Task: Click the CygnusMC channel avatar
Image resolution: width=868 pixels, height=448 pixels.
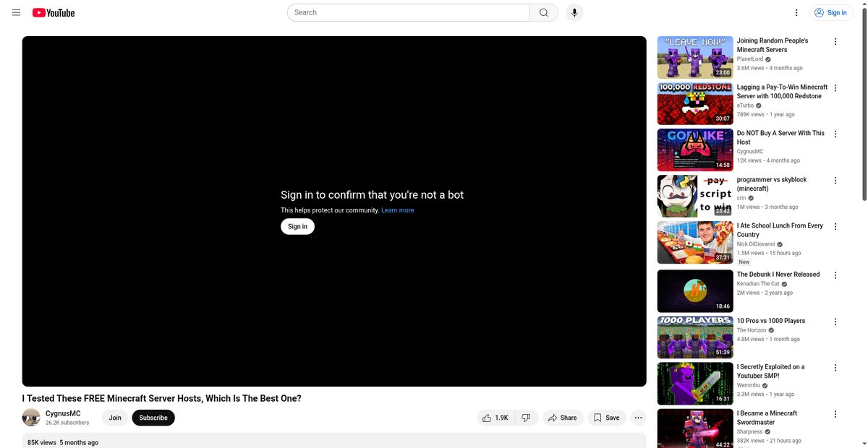Action: pos(31,418)
